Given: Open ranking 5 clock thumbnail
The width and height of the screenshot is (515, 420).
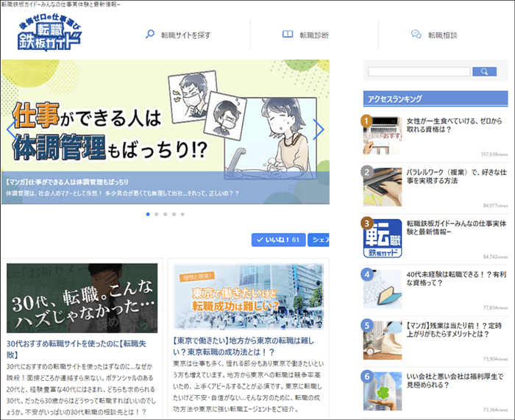Looking at the screenshot, I should click(383, 341).
